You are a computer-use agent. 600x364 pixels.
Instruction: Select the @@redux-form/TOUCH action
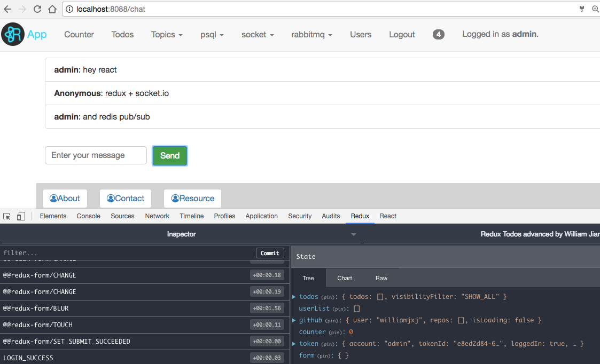click(145, 325)
